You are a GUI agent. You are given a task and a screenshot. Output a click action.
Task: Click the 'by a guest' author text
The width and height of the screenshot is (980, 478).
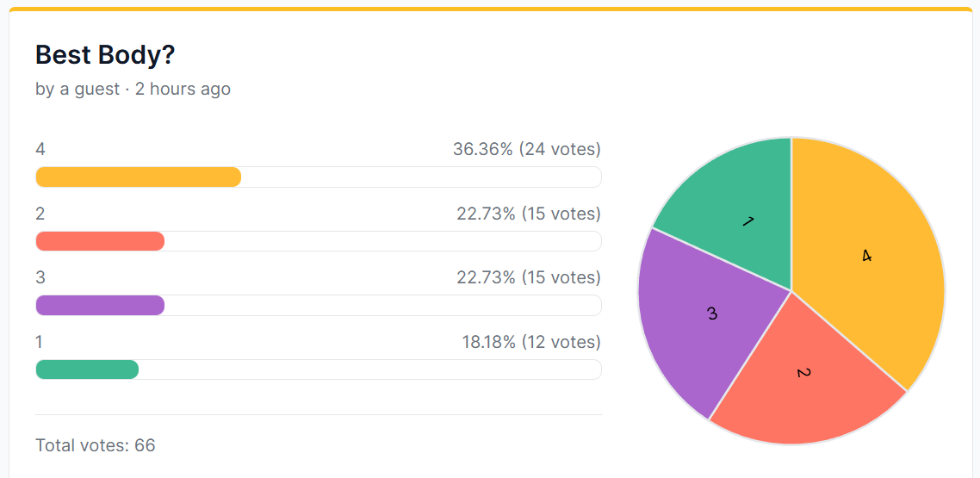78,90
